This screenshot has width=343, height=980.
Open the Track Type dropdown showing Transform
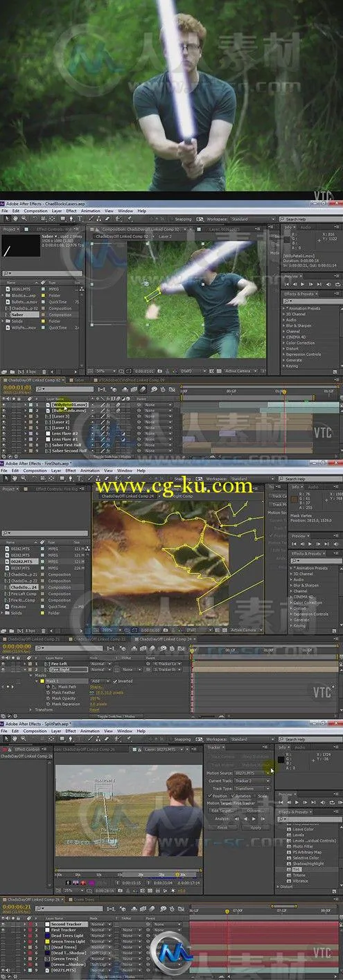tap(252, 788)
